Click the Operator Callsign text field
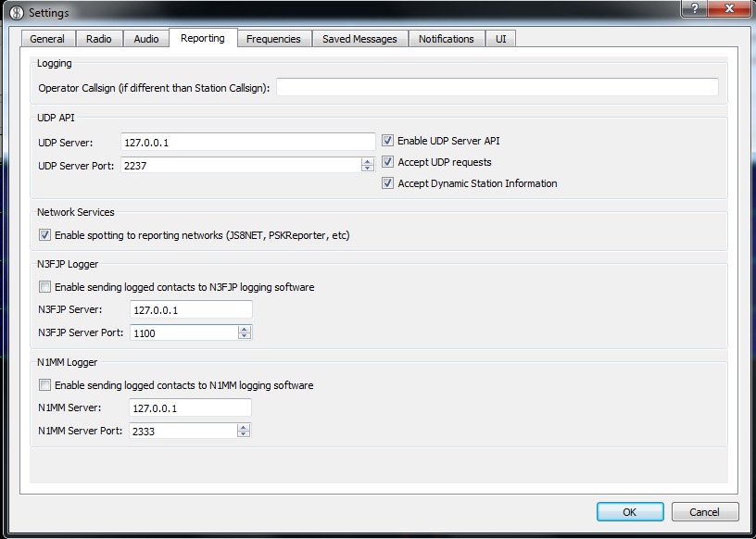Screen dimensions: 756x539 tap(497, 87)
